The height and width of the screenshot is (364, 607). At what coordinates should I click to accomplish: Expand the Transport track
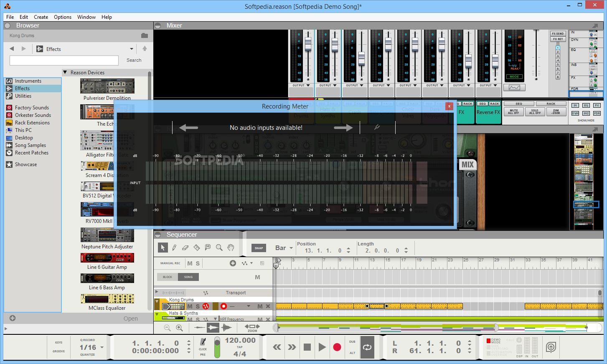click(x=157, y=292)
